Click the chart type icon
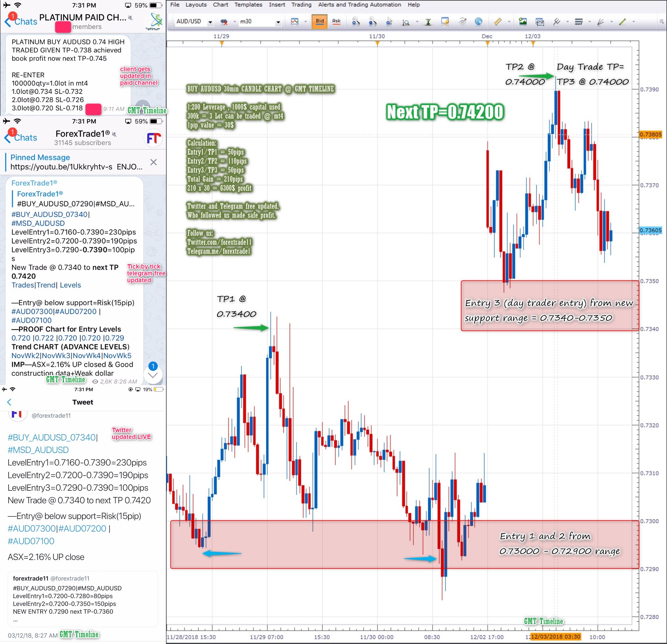 pyautogui.click(x=295, y=22)
